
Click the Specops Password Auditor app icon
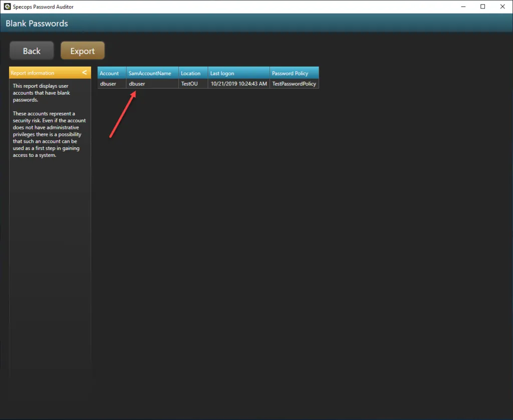[x=7, y=7]
